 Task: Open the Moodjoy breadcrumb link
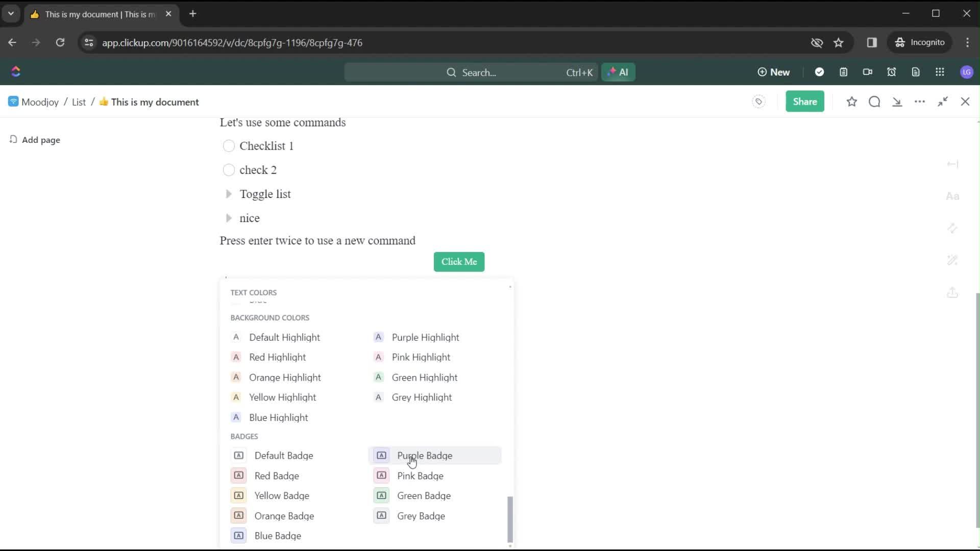click(x=34, y=102)
